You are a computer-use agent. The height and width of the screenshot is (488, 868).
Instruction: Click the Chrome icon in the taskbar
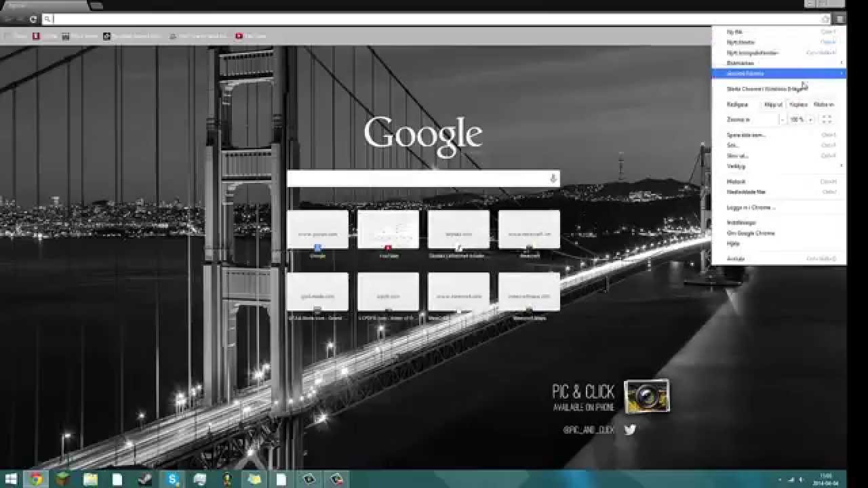[x=36, y=479]
